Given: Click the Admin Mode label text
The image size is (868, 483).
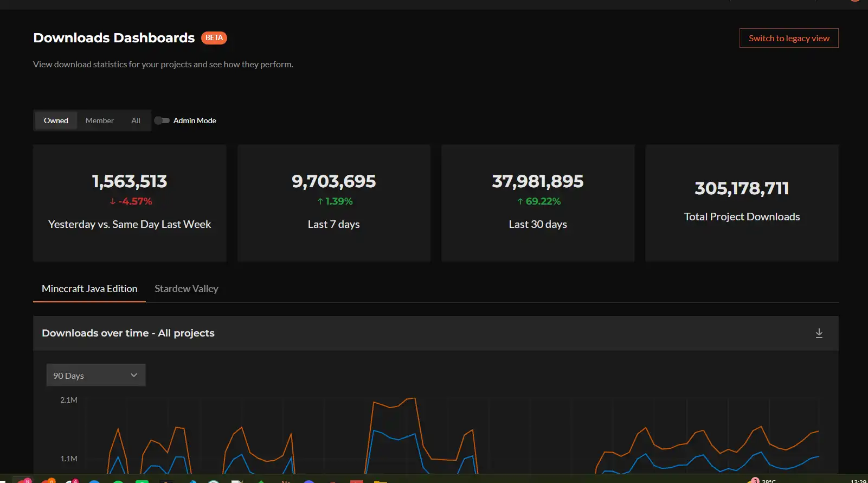Looking at the screenshot, I should point(195,120).
